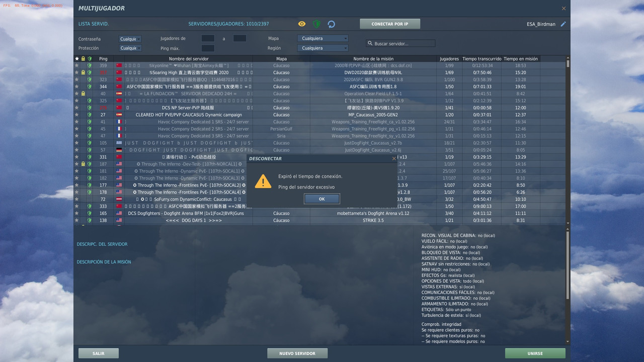The height and width of the screenshot is (362, 644).
Task: Sort by the shield column header
Action: (x=89, y=59)
